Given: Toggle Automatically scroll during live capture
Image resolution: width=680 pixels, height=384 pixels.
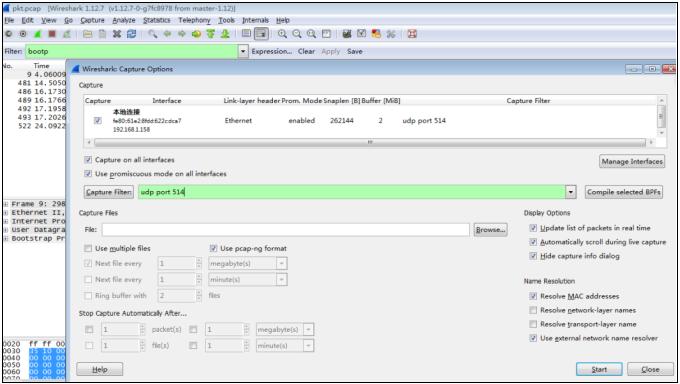Looking at the screenshot, I should coord(533,242).
